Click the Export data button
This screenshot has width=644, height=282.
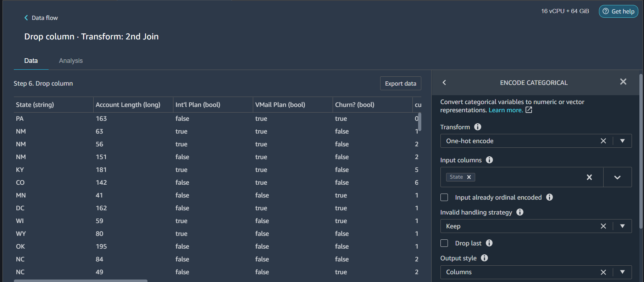tap(401, 83)
